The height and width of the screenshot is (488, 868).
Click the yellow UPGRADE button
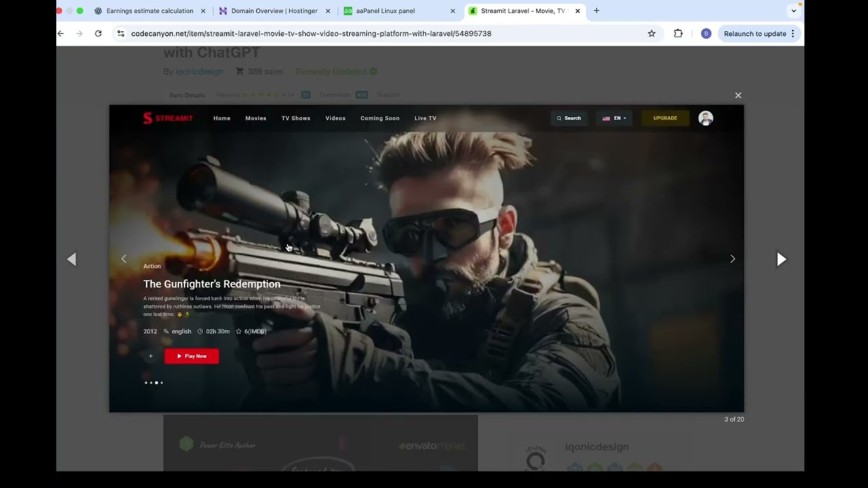(x=665, y=118)
